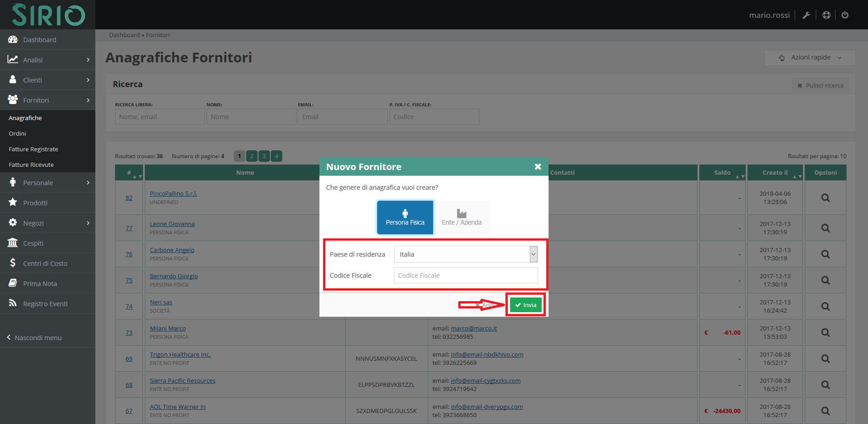
Task: Click the Codice Fiscale input field
Action: tap(465, 275)
